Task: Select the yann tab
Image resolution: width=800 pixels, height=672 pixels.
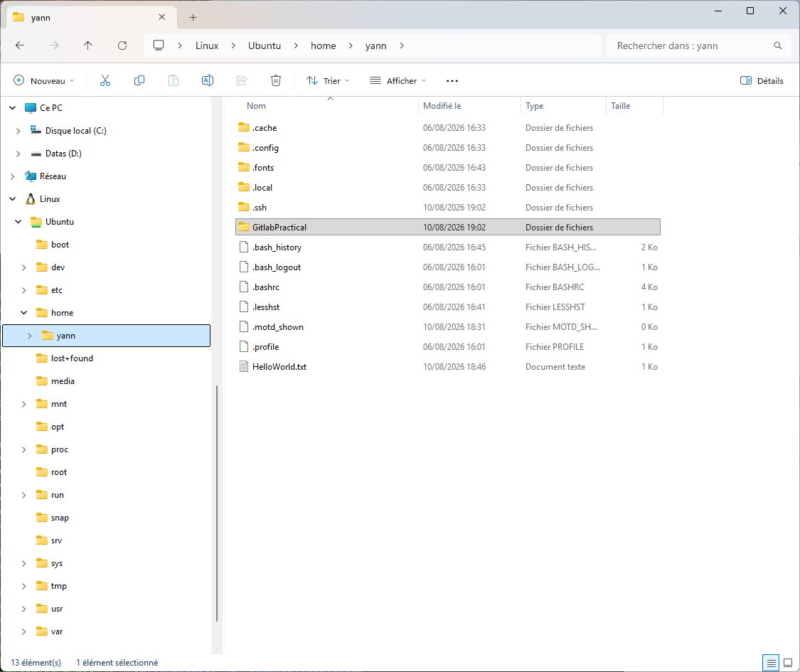Action: coord(92,17)
